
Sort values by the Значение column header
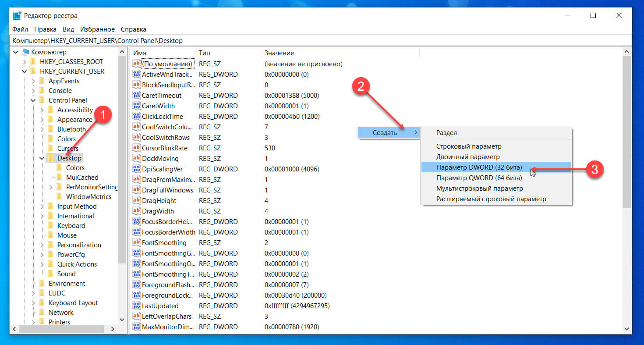tap(340, 53)
